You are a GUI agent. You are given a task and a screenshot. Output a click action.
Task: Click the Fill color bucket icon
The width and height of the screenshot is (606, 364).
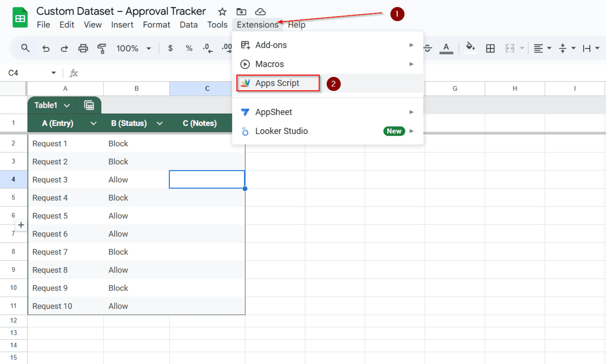[x=470, y=48]
